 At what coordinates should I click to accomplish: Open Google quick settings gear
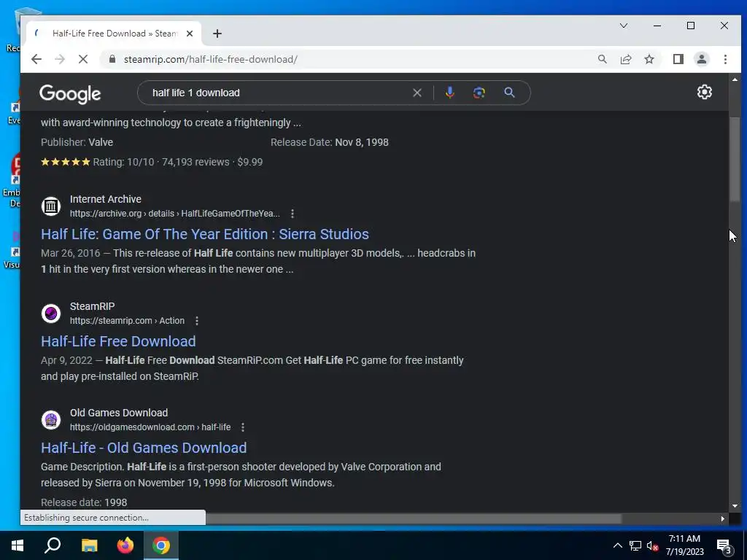[705, 92]
